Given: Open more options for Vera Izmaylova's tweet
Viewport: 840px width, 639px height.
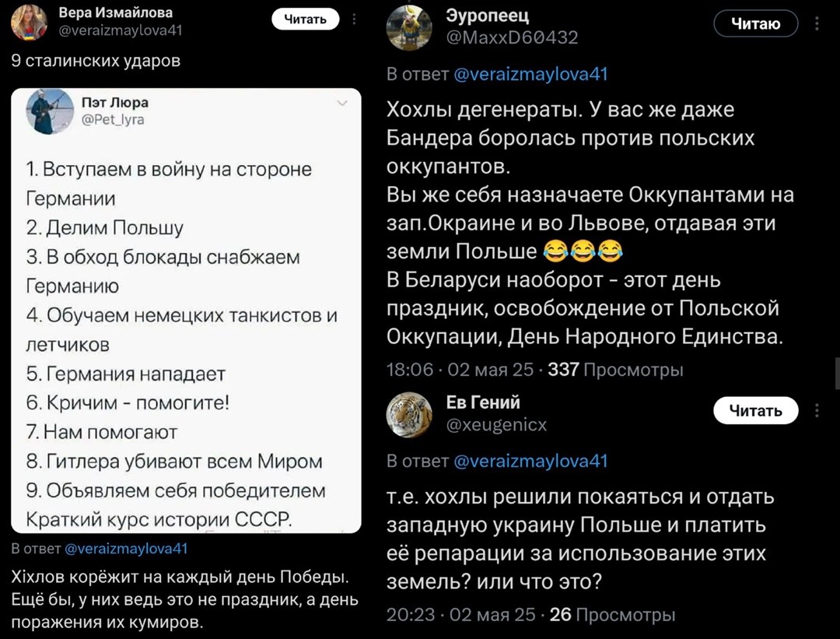Looking at the screenshot, I should (x=354, y=19).
